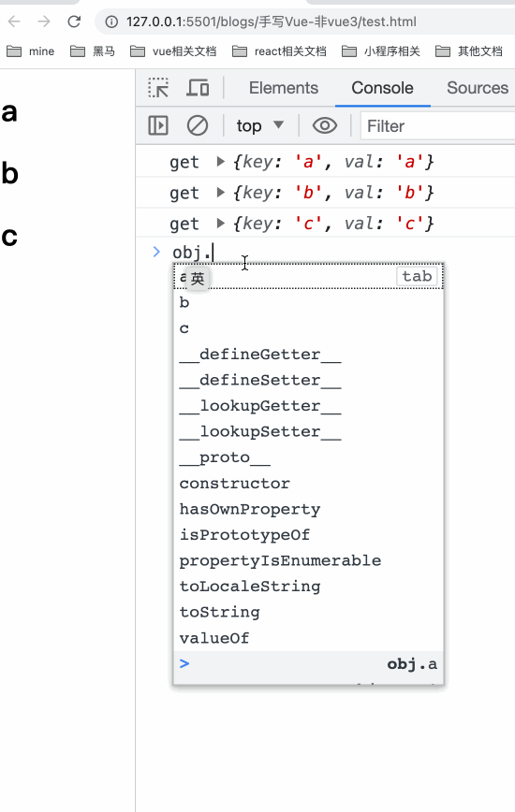Switch to the Sources tab
The width and height of the screenshot is (515, 812).
[x=478, y=88]
